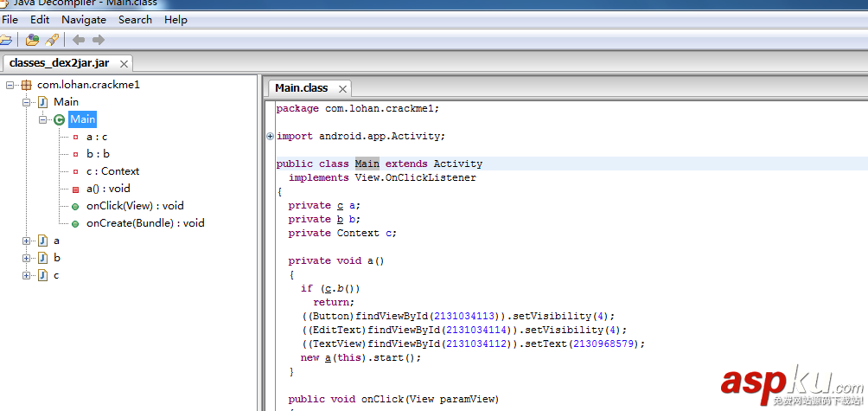This screenshot has height=411, width=868.
Task: Click the green Main class icon
Action: [59, 119]
